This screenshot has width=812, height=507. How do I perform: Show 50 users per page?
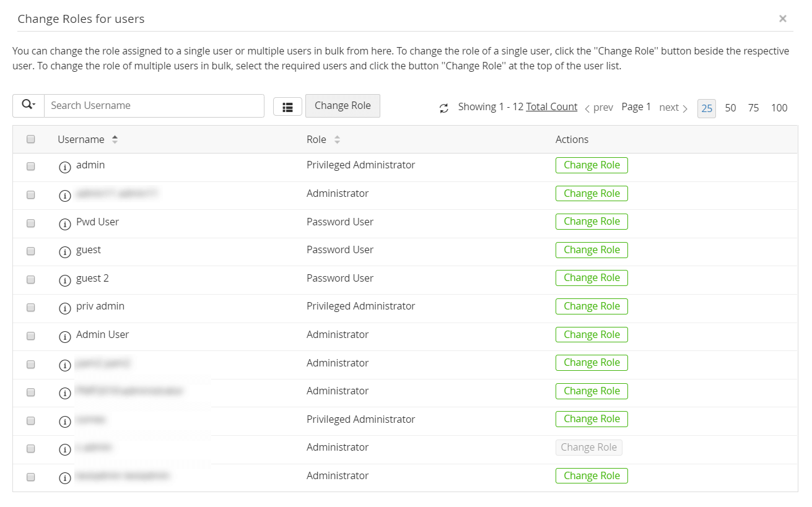coord(730,108)
